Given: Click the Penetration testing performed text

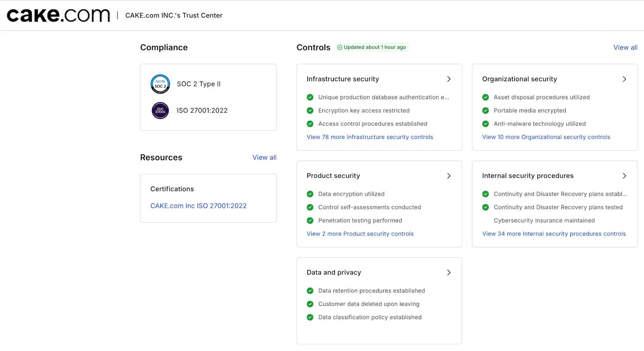Looking at the screenshot, I should 360,220.
